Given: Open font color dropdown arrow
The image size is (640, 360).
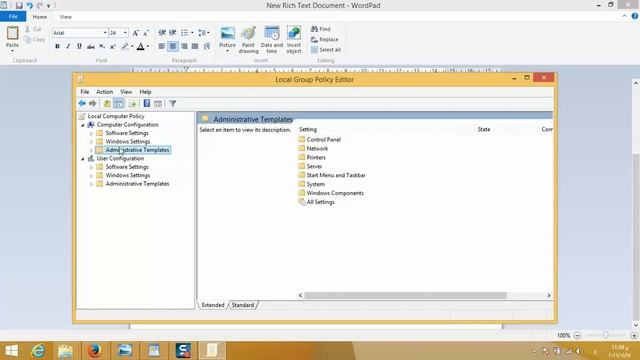Looking at the screenshot, I should tap(148, 47).
